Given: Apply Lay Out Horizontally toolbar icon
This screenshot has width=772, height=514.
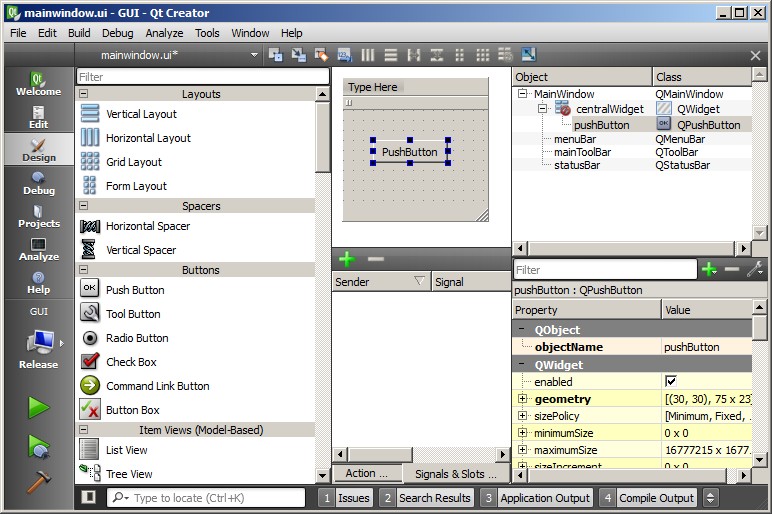Looking at the screenshot, I should tap(367, 55).
